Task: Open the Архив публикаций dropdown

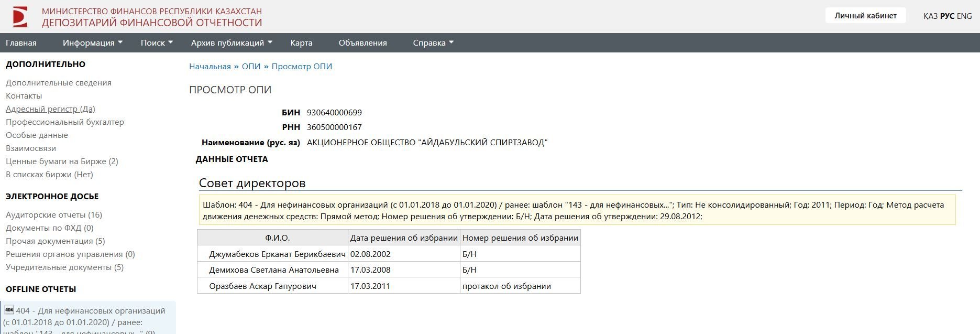Action: click(x=231, y=43)
